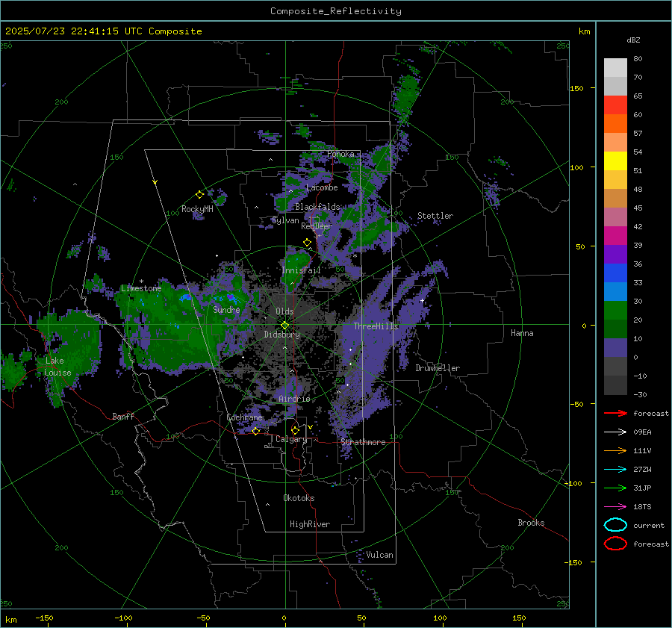Select the 0 dBZ violet color swatch
The height and width of the screenshot is (628, 672).
615,348
